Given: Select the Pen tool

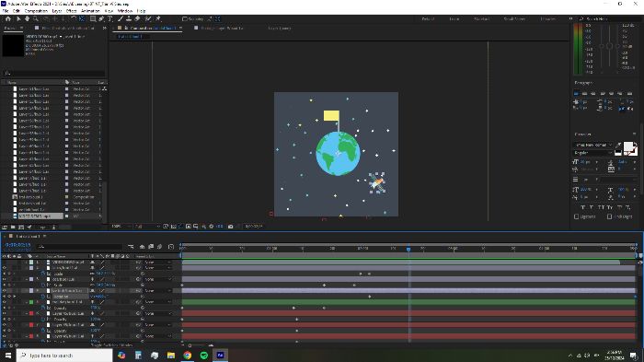Looking at the screenshot, I should [x=101, y=19].
